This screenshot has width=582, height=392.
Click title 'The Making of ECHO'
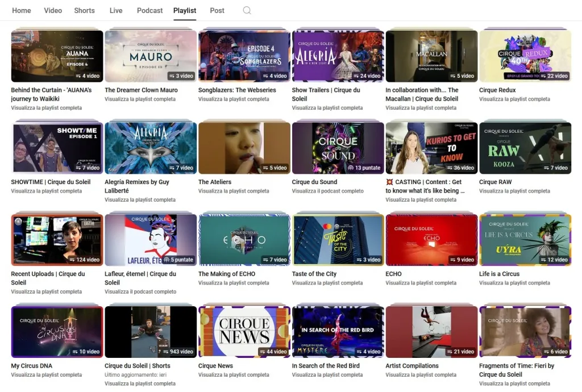pos(227,274)
